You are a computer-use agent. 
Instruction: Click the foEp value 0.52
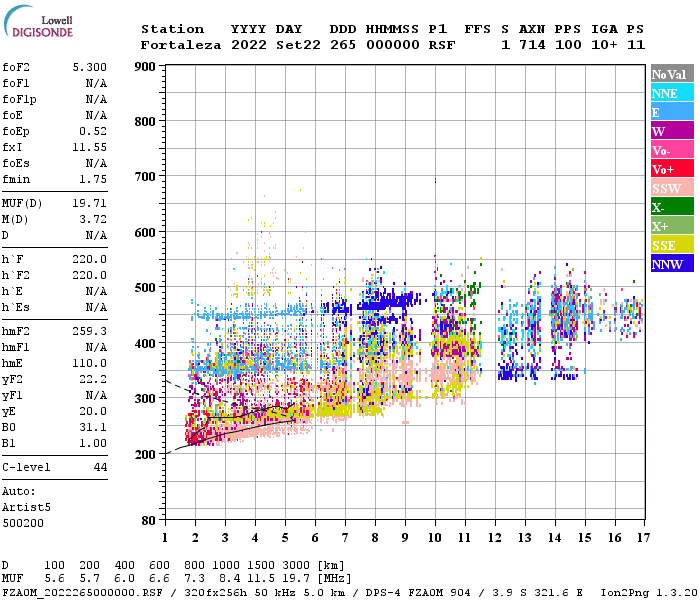click(93, 131)
